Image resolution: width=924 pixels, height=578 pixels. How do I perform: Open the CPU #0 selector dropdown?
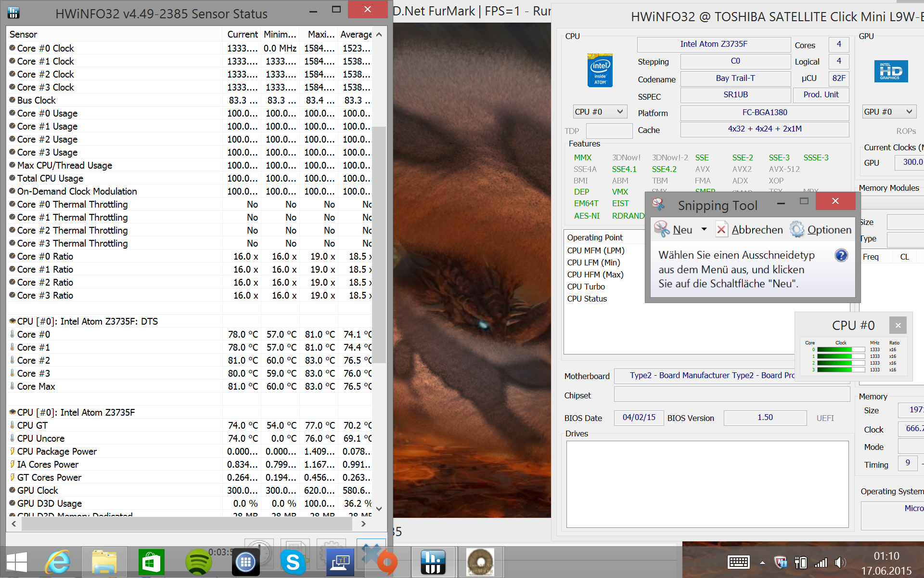[x=600, y=112]
